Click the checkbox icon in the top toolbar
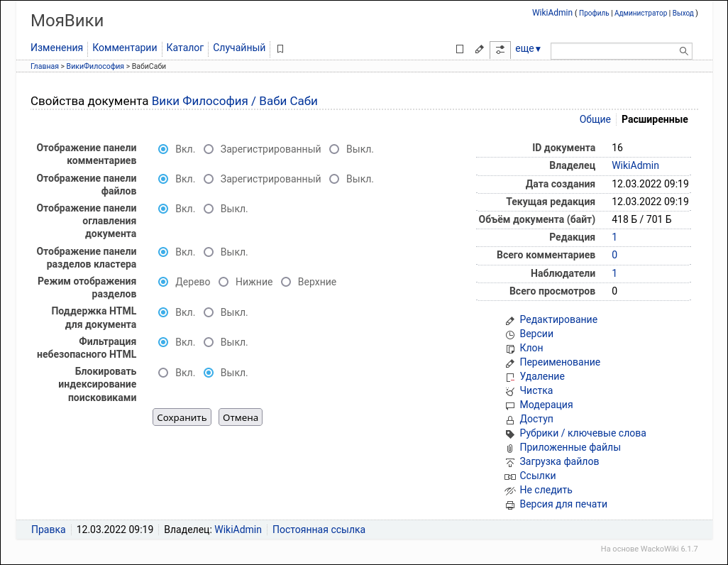Image resolution: width=728 pixels, height=565 pixels. (x=459, y=49)
